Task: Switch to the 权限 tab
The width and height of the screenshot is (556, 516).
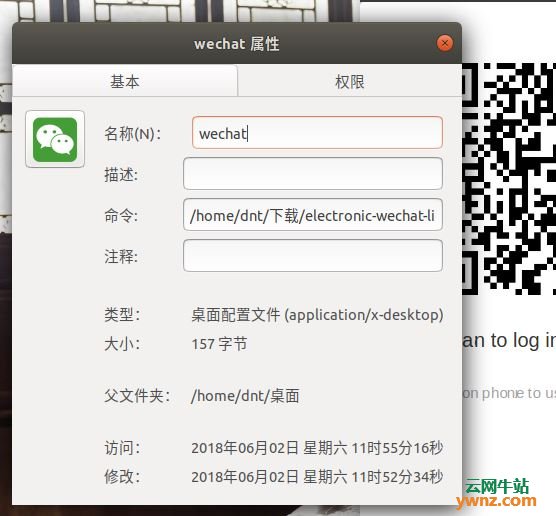Action: [x=350, y=81]
